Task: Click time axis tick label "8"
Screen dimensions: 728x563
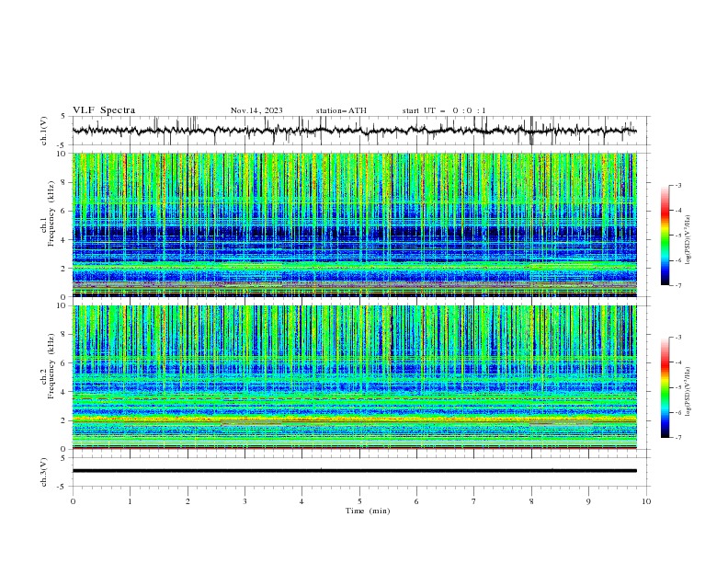Action: [531, 501]
